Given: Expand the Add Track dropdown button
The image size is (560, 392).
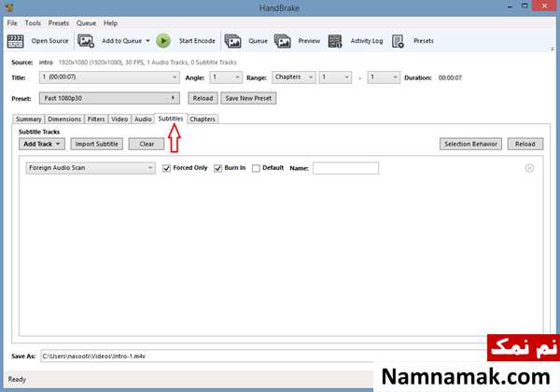Looking at the screenshot, I should pos(42,144).
